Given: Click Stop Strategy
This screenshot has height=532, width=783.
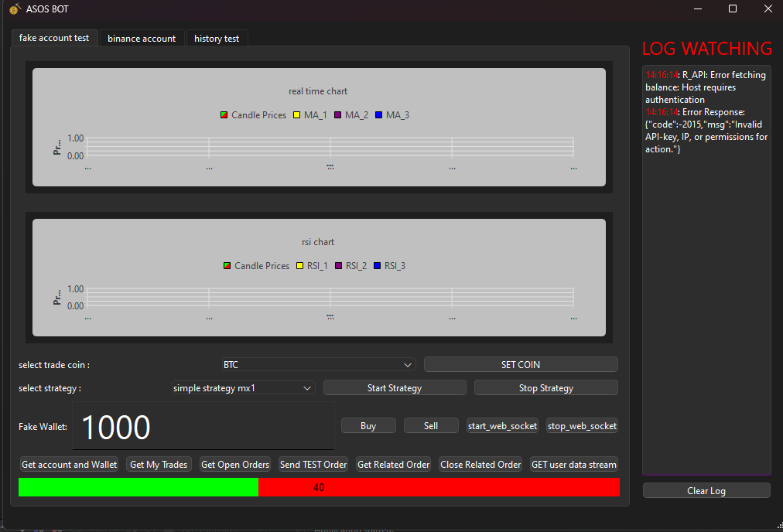Looking at the screenshot, I should pyautogui.click(x=545, y=388).
